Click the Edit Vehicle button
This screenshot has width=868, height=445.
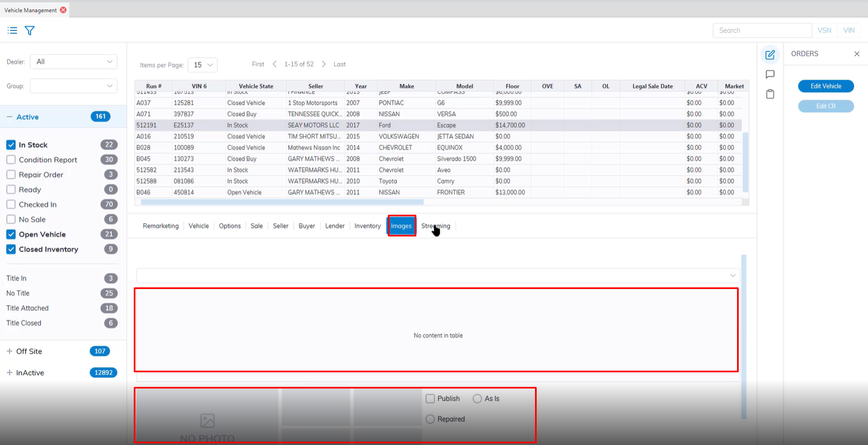825,86
